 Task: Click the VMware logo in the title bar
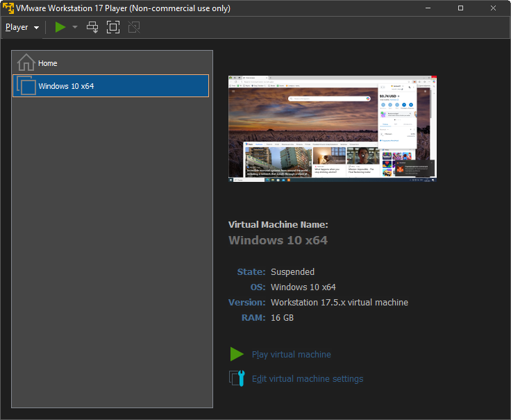click(x=8, y=8)
